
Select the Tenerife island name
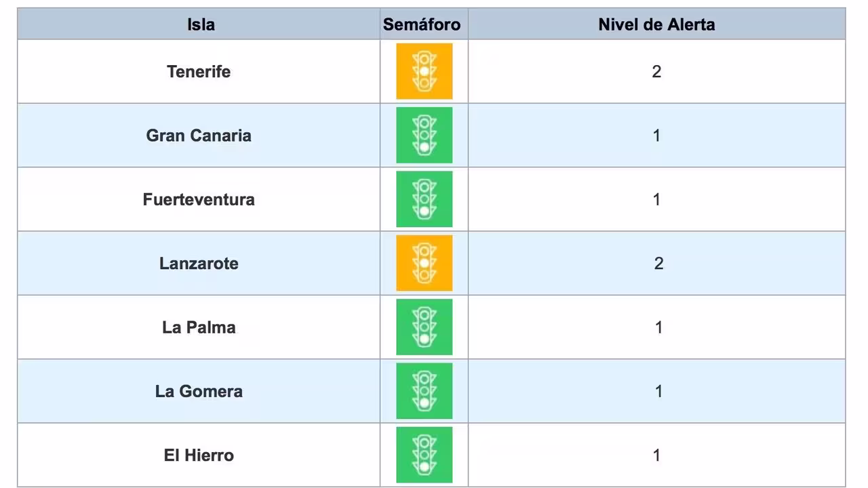pyautogui.click(x=199, y=71)
